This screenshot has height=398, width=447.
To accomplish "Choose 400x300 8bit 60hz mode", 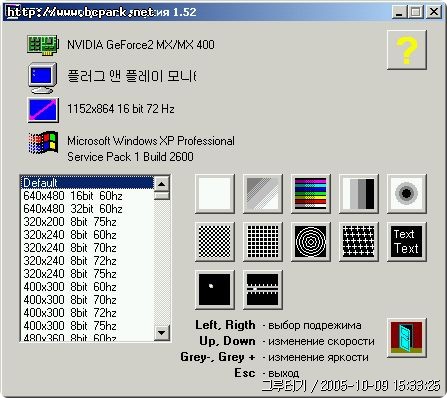I will [87, 287].
